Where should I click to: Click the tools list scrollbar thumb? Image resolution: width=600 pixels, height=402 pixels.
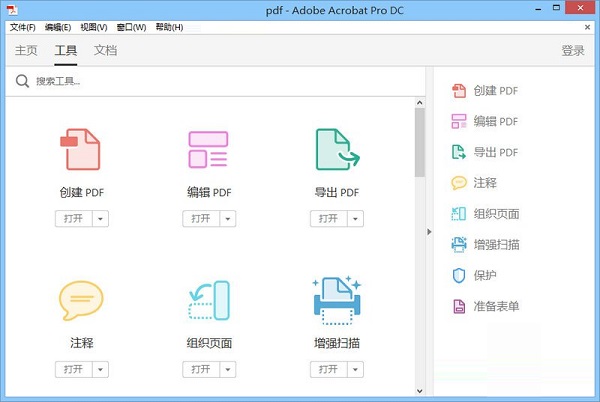coord(420,143)
